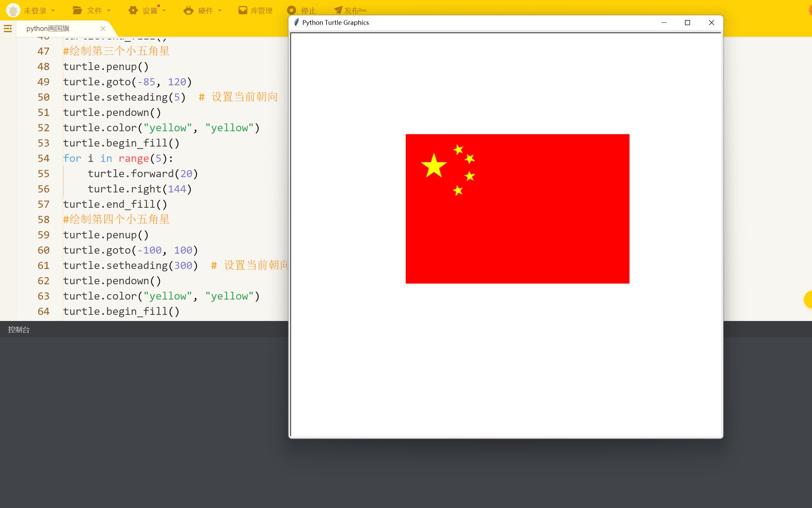Minimize the Python Turtle Graphics window

[664, 22]
